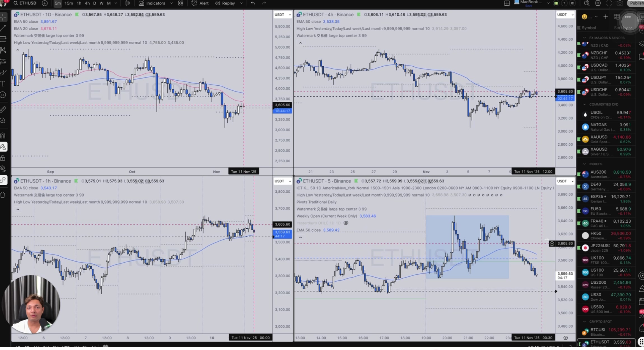Take a chart snapshot with the camera icon

[x=620, y=3]
